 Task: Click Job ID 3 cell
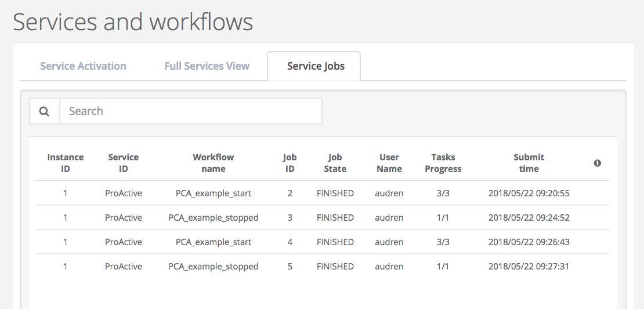(x=290, y=218)
